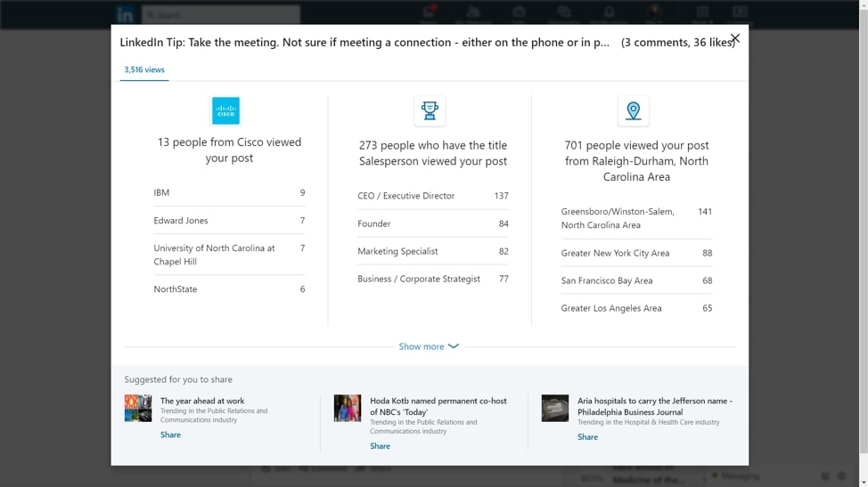Click 'Suggested for you to share' label
The height and width of the screenshot is (487, 868).
(178, 379)
